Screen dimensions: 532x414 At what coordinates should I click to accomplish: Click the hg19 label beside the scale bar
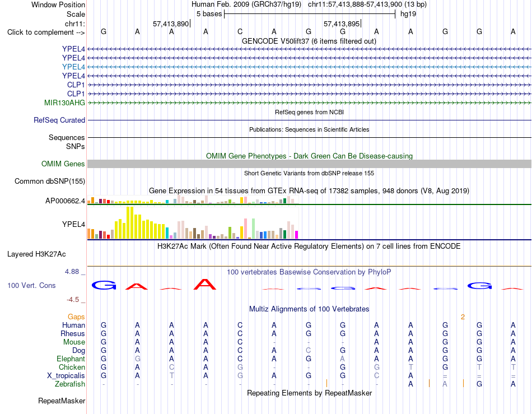(408, 14)
